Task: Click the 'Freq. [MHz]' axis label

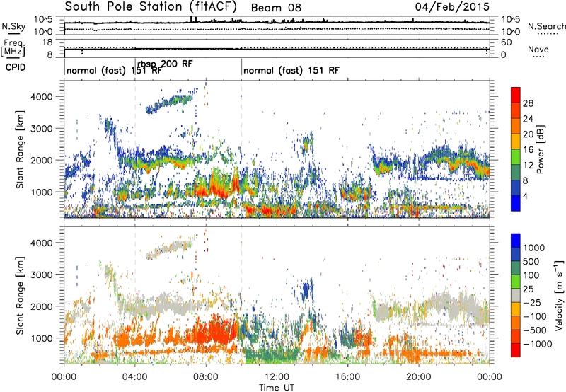Action: 13,48
